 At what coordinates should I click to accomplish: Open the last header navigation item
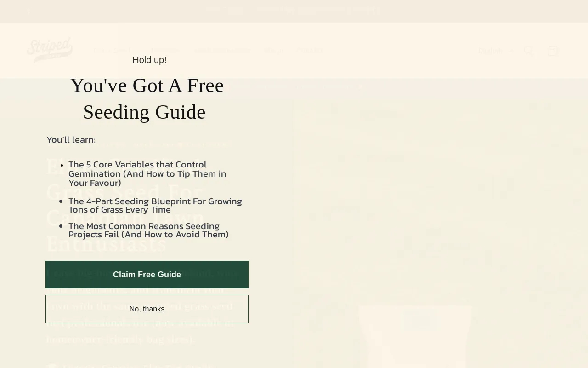click(x=310, y=51)
